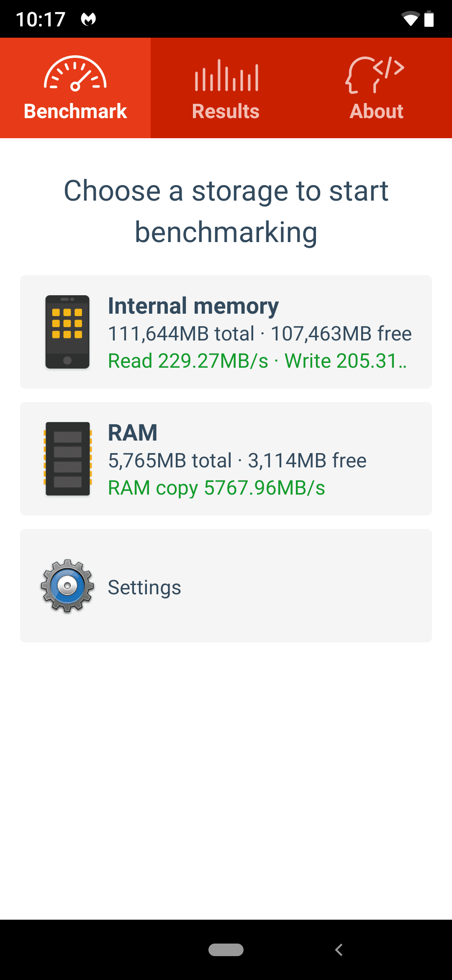Screen dimensions: 452x980
Task: Tap the battery status icon
Action: (x=429, y=19)
